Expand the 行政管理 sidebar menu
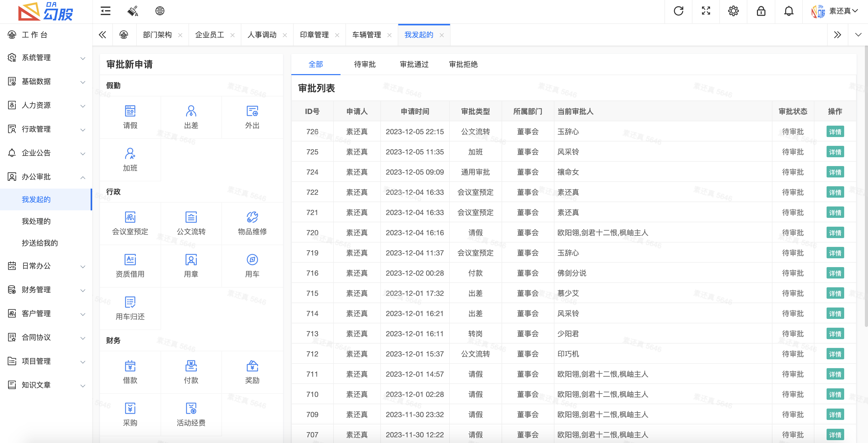 (46, 129)
